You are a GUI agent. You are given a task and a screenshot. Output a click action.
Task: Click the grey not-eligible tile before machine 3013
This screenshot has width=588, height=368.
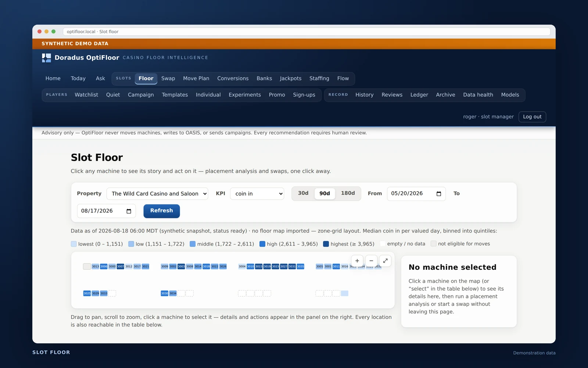(87, 266)
